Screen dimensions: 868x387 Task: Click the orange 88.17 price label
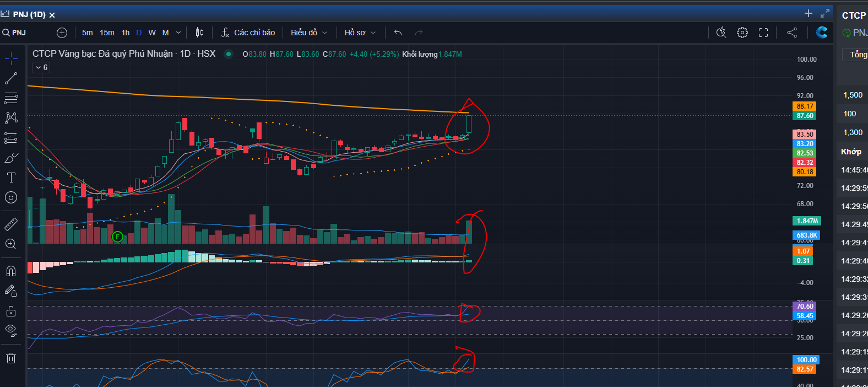pyautogui.click(x=805, y=106)
